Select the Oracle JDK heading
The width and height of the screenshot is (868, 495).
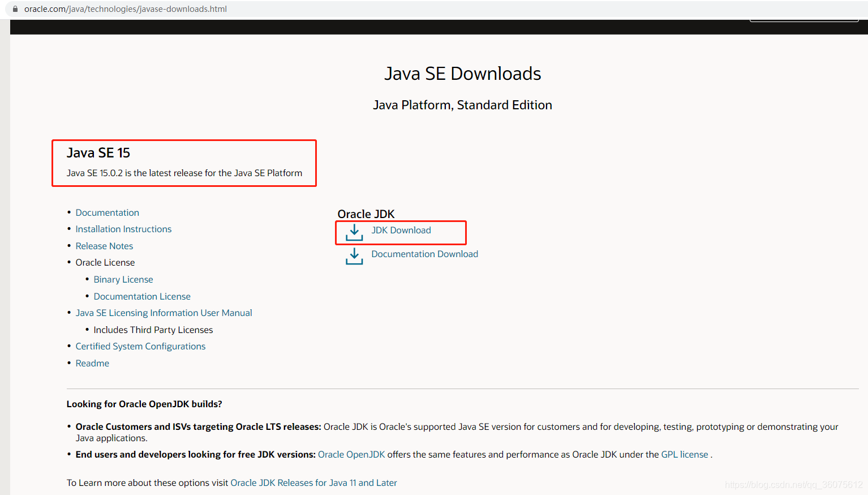tap(366, 214)
